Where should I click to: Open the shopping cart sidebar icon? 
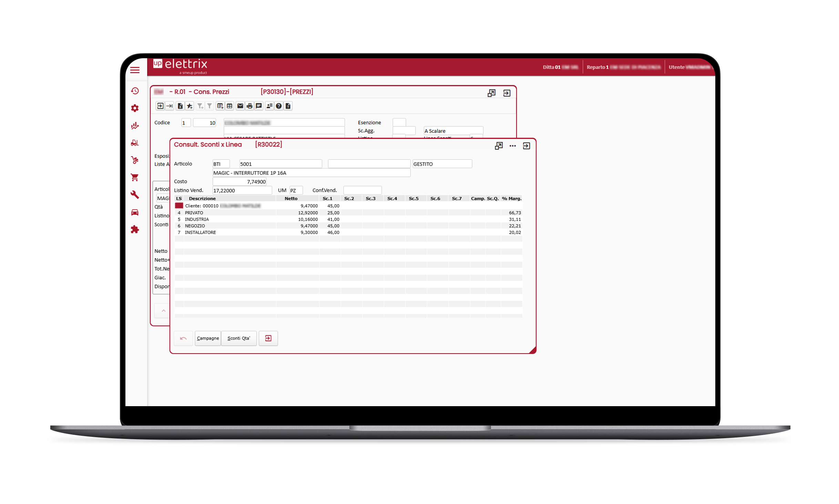135,177
